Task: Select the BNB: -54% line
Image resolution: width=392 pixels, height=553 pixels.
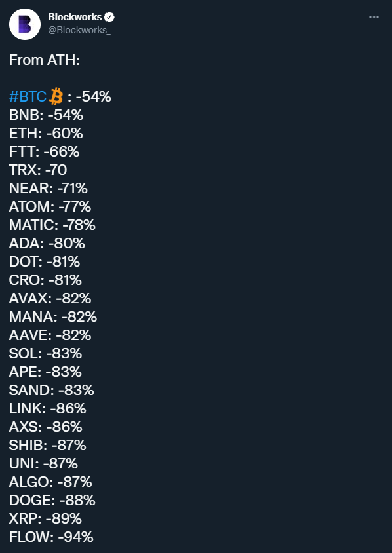Action: coord(47,115)
